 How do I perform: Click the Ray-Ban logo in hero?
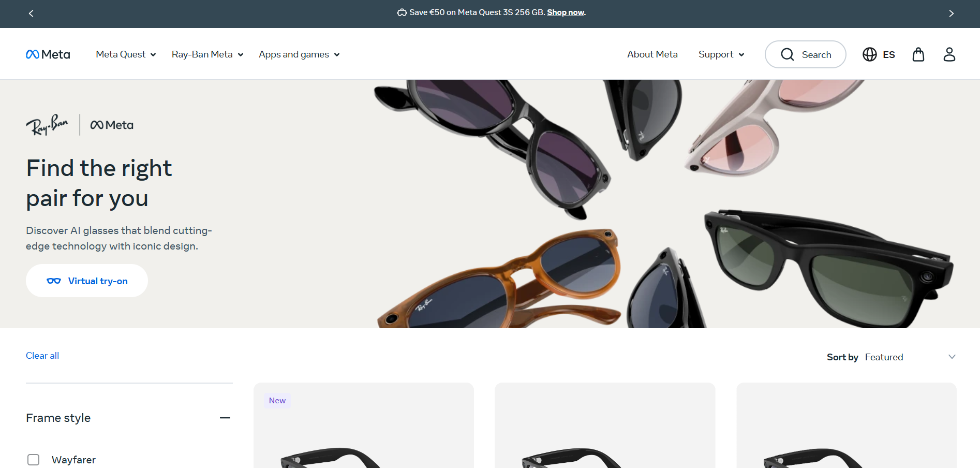47,125
